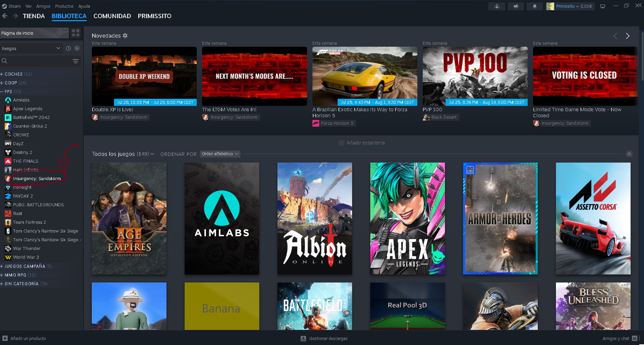This screenshot has width=644, height=345.
Task: Open the Steam menu
Action: pyautogui.click(x=14, y=6)
